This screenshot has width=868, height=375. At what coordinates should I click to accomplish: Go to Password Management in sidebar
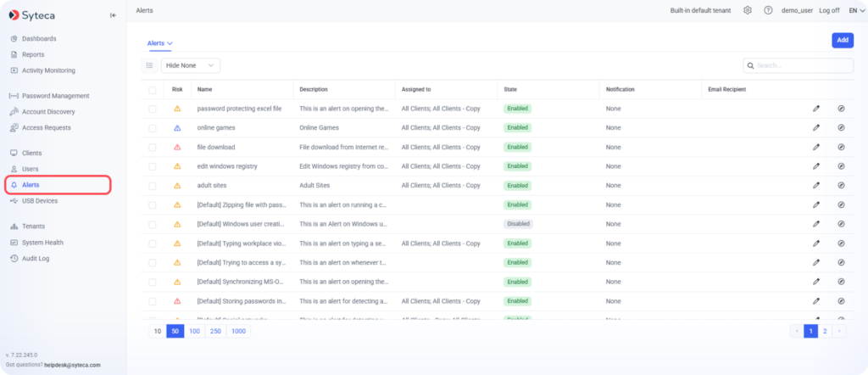55,96
